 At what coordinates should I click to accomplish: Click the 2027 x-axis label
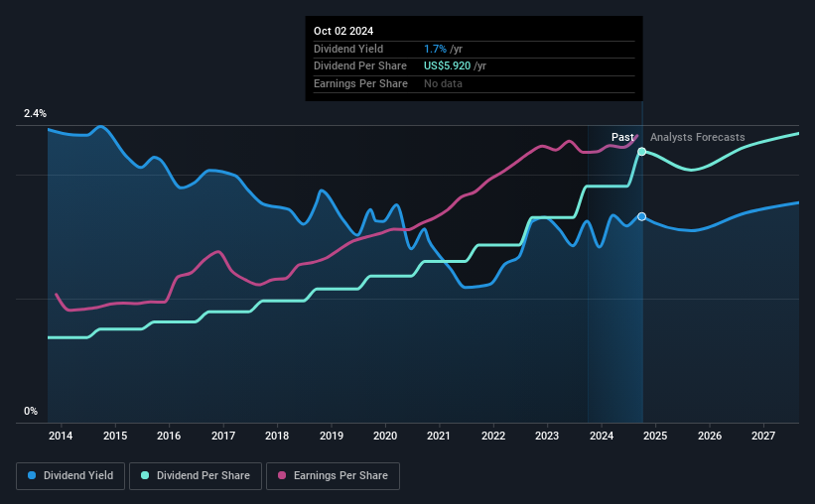click(763, 436)
